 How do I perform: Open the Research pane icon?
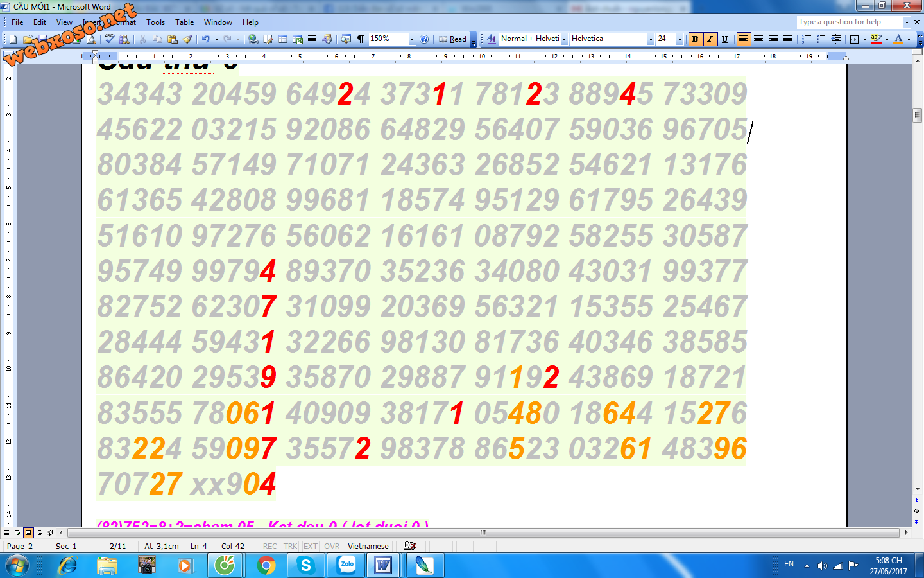[124, 39]
